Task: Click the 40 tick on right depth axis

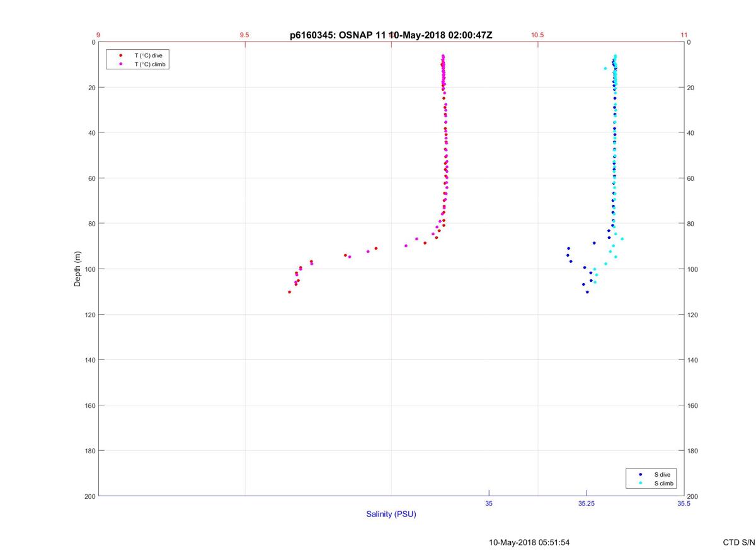Action: point(691,133)
